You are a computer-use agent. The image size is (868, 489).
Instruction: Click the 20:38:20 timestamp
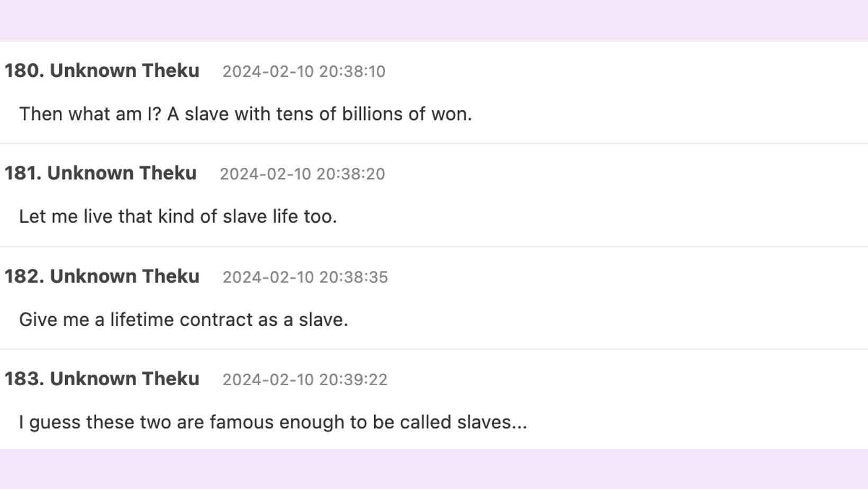tap(302, 174)
